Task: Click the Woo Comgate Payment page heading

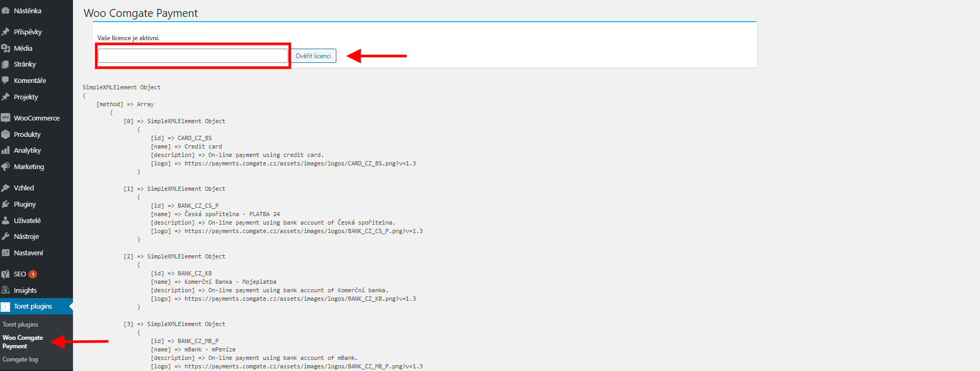Action: 141,13
